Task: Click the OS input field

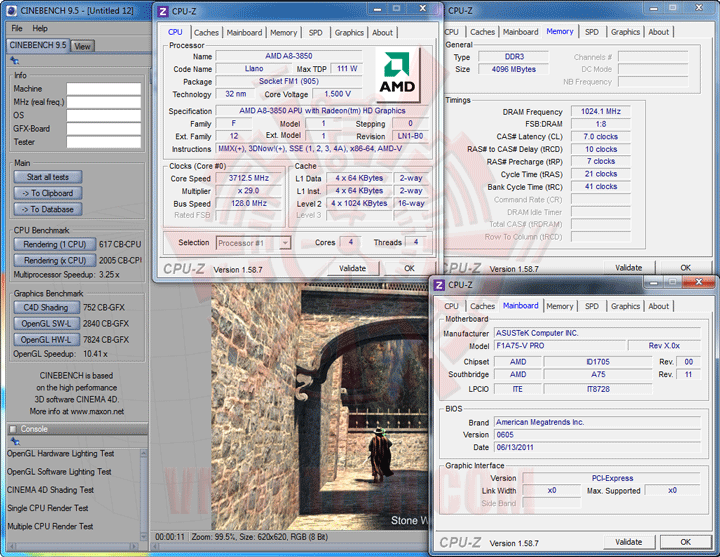Action: 104,116
